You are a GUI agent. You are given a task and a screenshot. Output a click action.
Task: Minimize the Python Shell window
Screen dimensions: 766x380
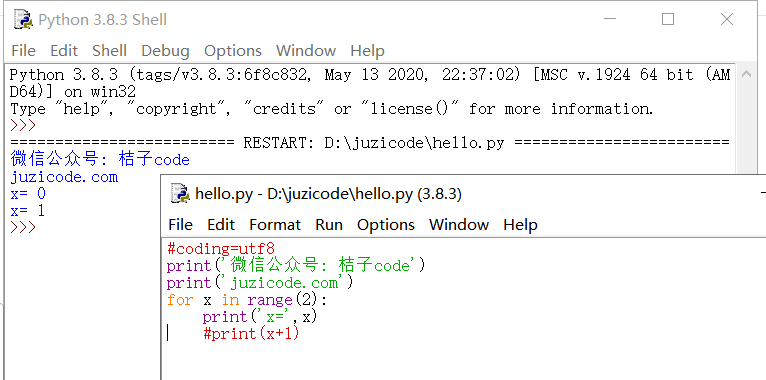609,20
